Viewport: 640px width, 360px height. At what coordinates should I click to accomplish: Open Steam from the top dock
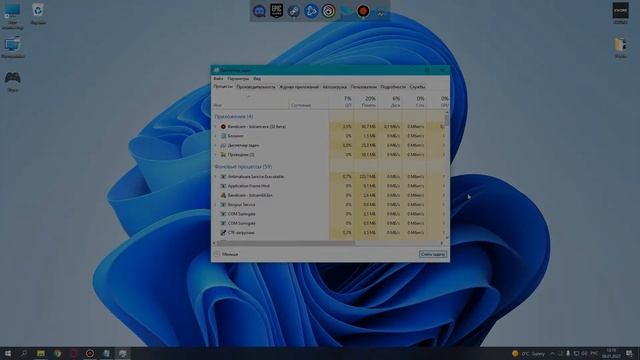click(293, 11)
